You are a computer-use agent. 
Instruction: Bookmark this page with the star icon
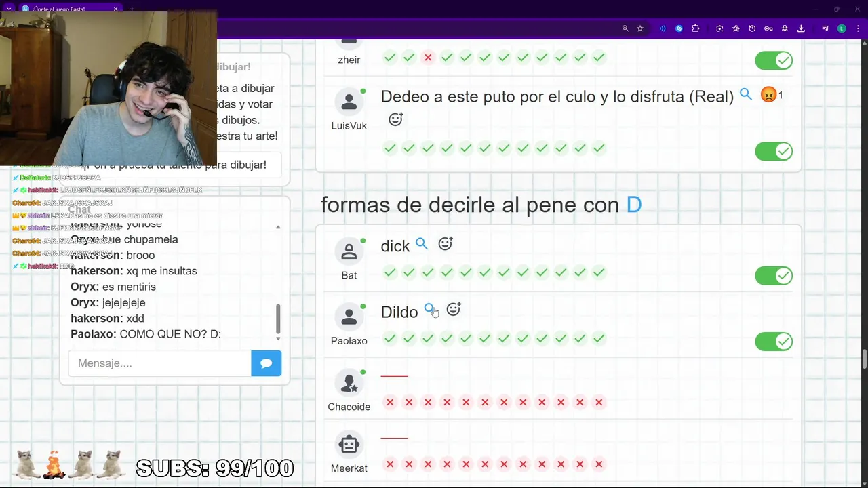tap(640, 28)
